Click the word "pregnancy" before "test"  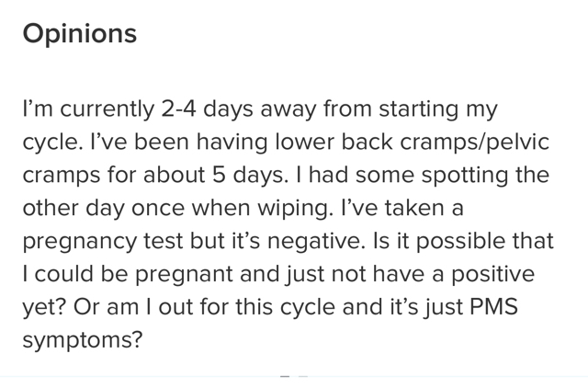pyautogui.click(x=80, y=242)
